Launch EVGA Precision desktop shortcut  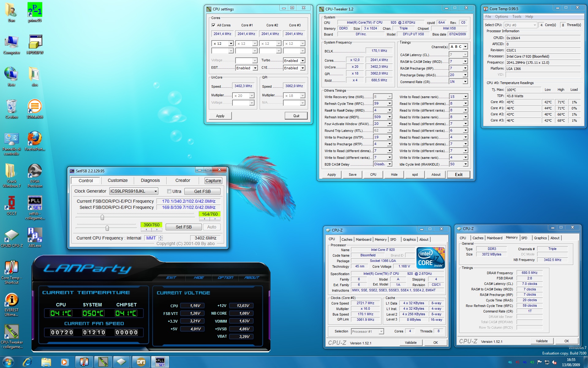point(35,175)
